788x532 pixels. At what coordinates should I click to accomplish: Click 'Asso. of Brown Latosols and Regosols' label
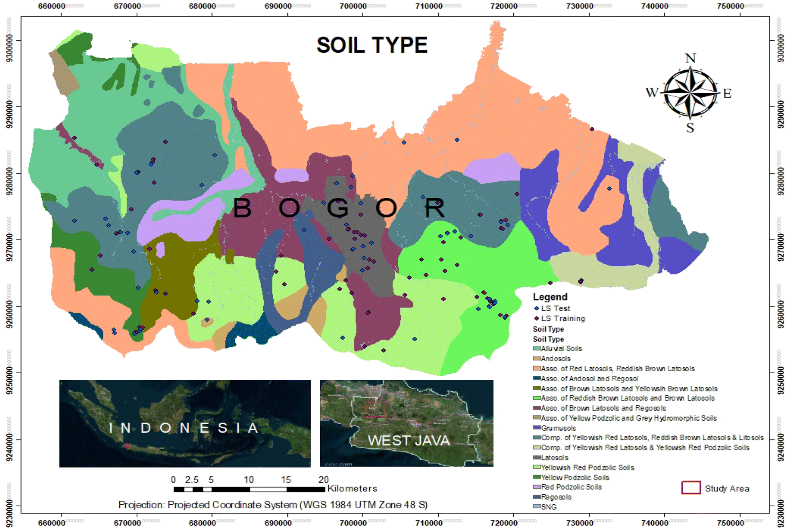[x=604, y=408]
